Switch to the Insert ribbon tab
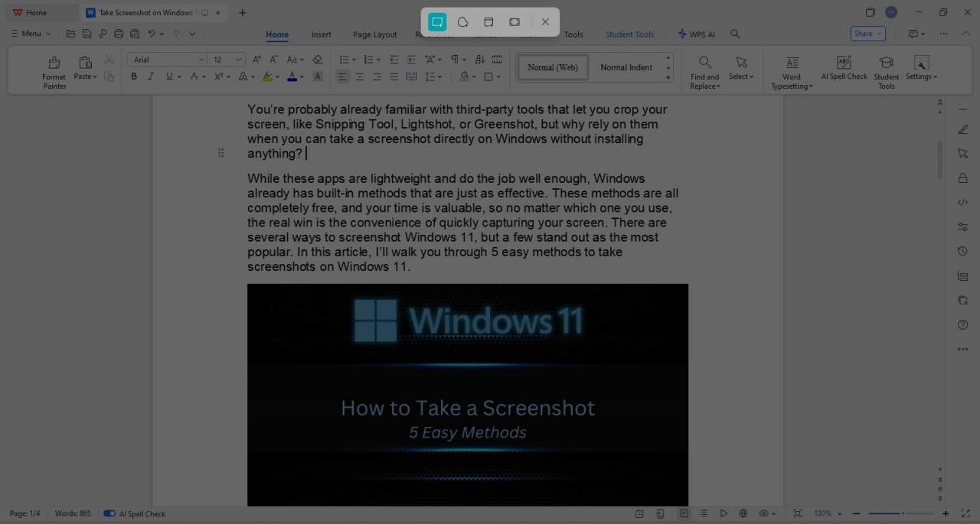Screen dimensions: 980x524 321,34
